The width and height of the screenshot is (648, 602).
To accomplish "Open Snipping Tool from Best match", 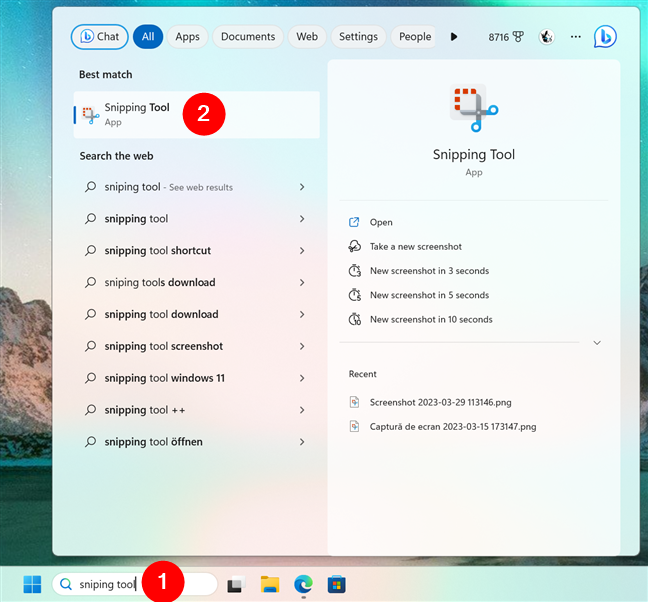I will click(137, 114).
